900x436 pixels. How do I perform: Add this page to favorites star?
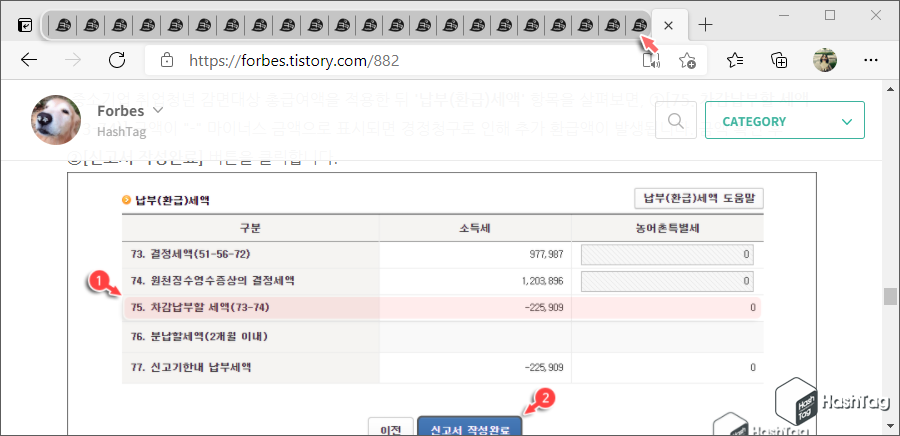click(x=687, y=60)
